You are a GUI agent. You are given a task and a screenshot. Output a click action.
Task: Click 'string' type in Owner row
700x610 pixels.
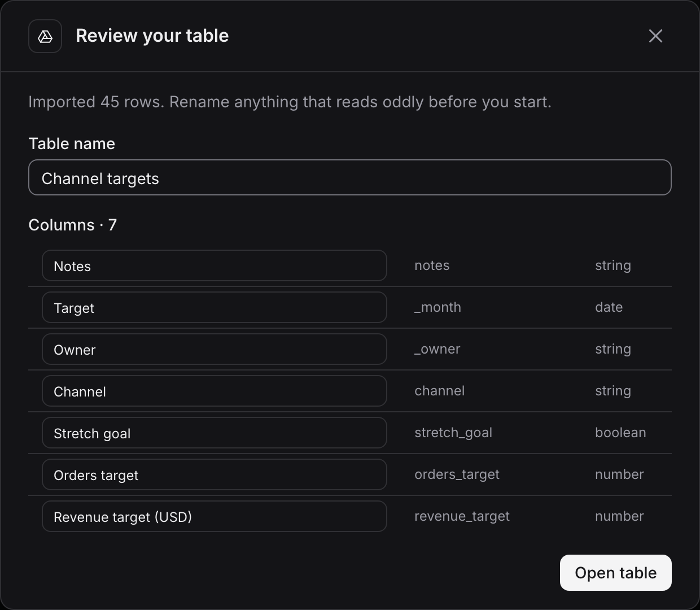click(x=613, y=349)
